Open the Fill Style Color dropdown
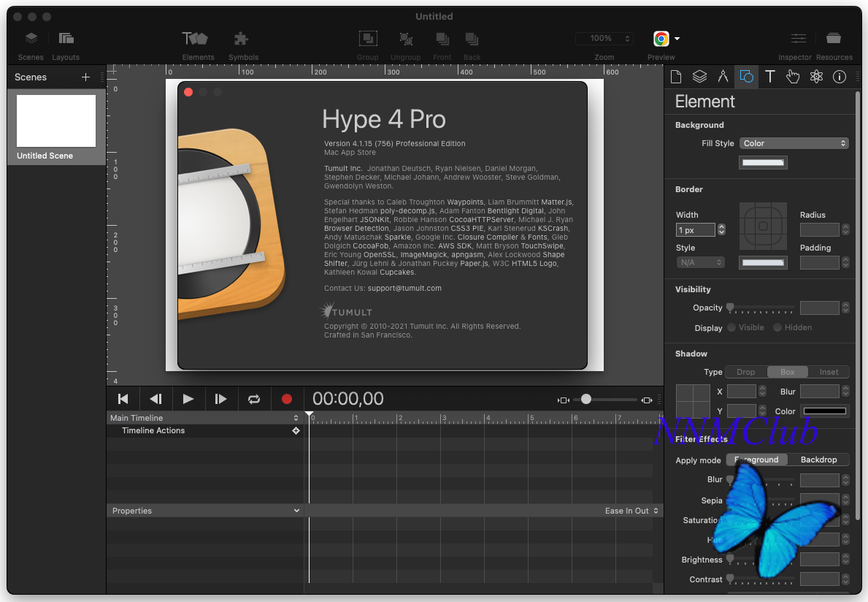This screenshot has height=602, width=868. (x=794, y=144)
